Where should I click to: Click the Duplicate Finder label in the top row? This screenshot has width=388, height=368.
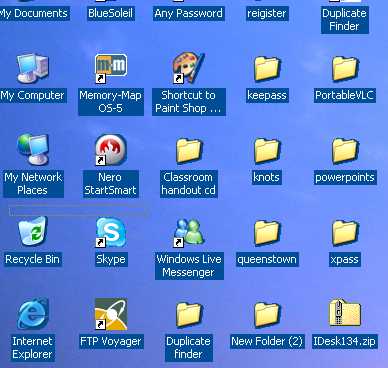coord(345,20)
